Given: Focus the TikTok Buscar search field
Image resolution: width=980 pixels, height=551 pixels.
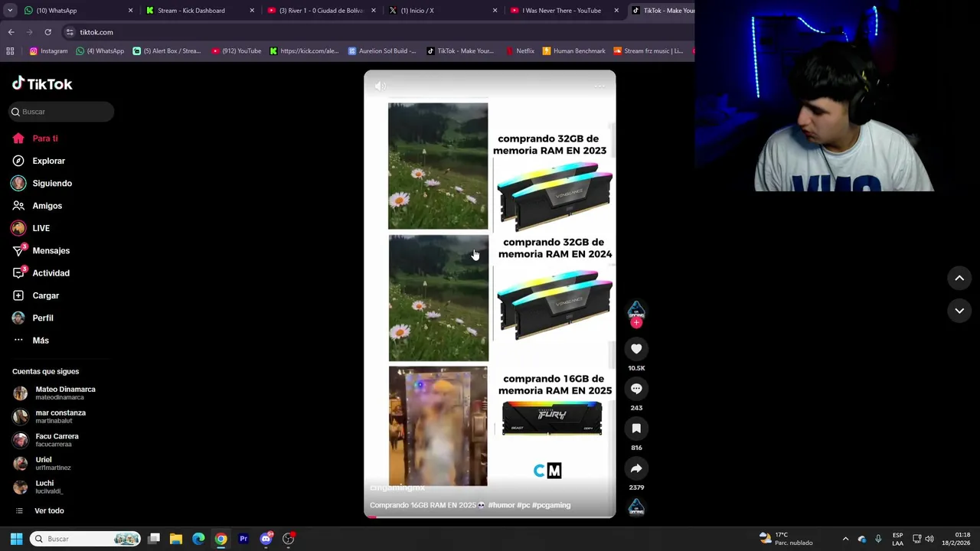Looking at the screenshot, I should click(x=61, y=112).
